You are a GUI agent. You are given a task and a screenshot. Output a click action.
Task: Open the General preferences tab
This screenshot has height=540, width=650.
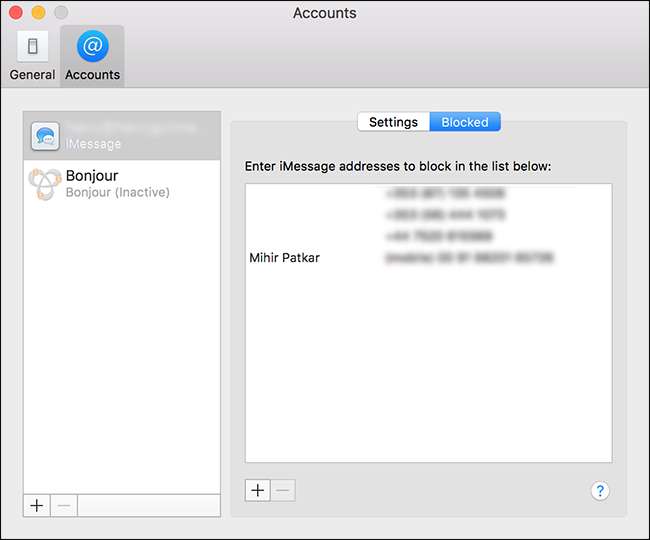point(32,56)
